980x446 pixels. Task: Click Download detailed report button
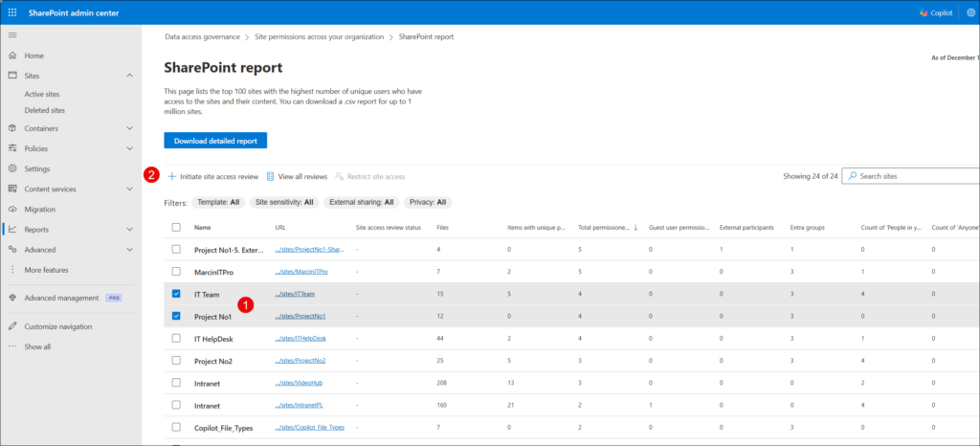coord(214,141)
